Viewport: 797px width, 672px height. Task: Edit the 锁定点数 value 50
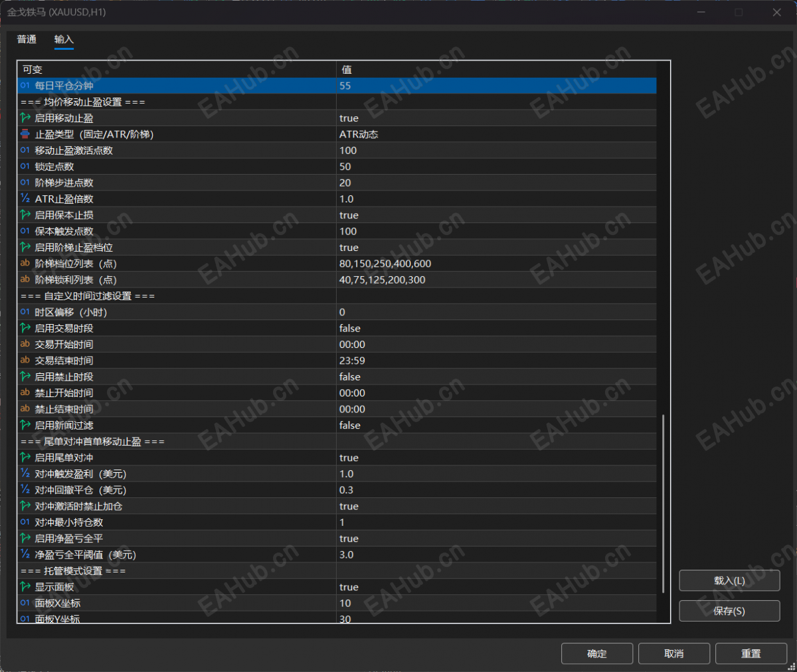coord(496,167)
